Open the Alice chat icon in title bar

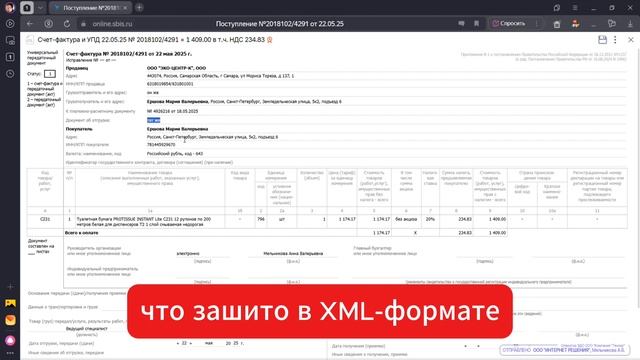(x=557, y=8)
